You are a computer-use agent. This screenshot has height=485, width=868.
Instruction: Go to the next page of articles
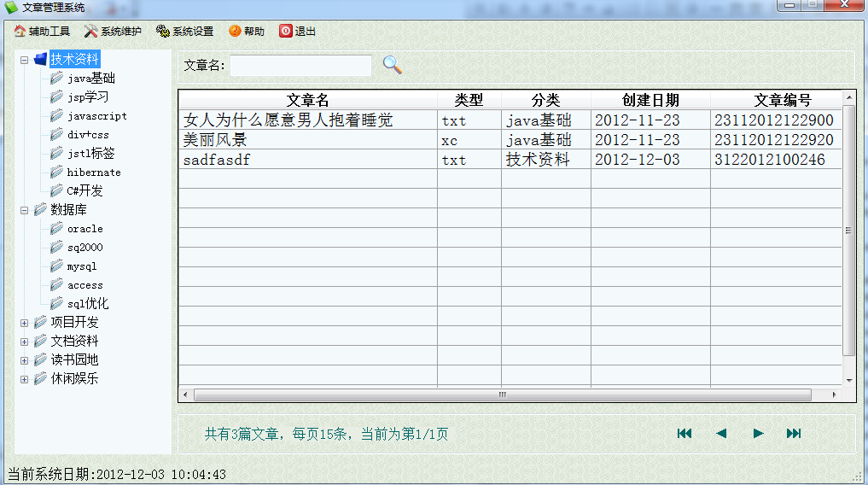click(x=759, y=433)
